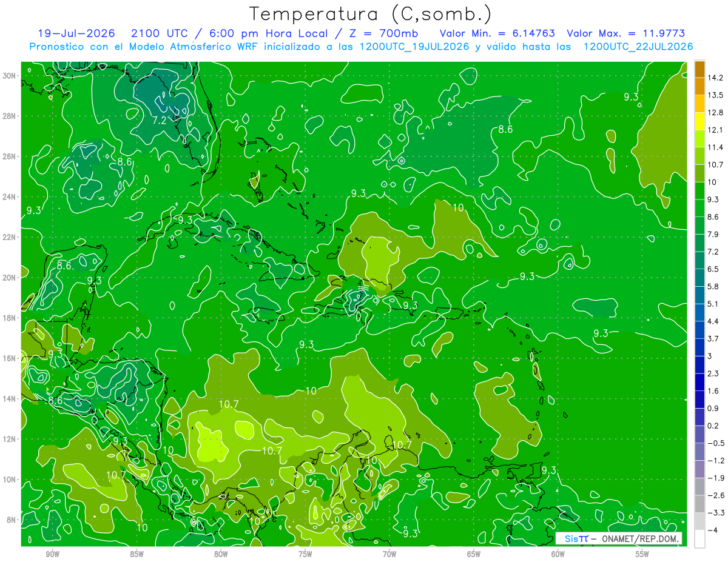Select the color scale label 5.8
The width and height of the screenshot is (728, 562).
713,286
